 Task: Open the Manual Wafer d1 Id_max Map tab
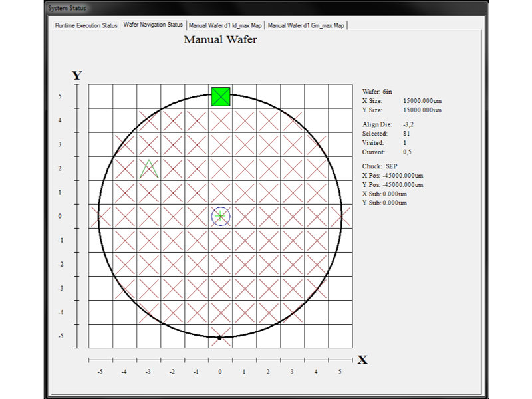point(225,25)
